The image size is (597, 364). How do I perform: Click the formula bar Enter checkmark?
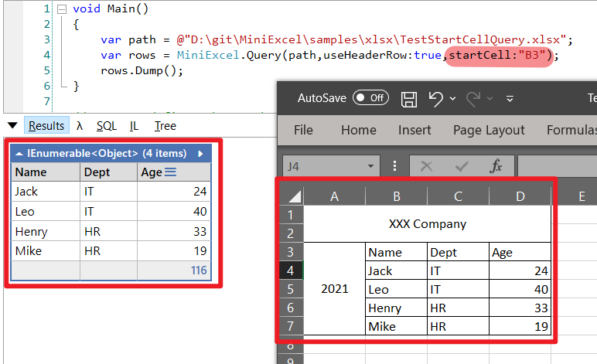point(462,166)
